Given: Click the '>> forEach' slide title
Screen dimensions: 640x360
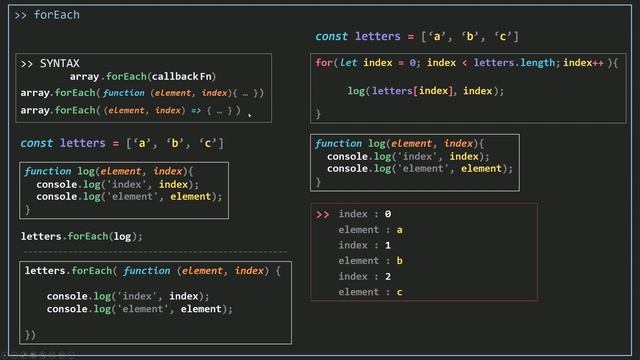Looking at the screenshot, I should [47, 15].
